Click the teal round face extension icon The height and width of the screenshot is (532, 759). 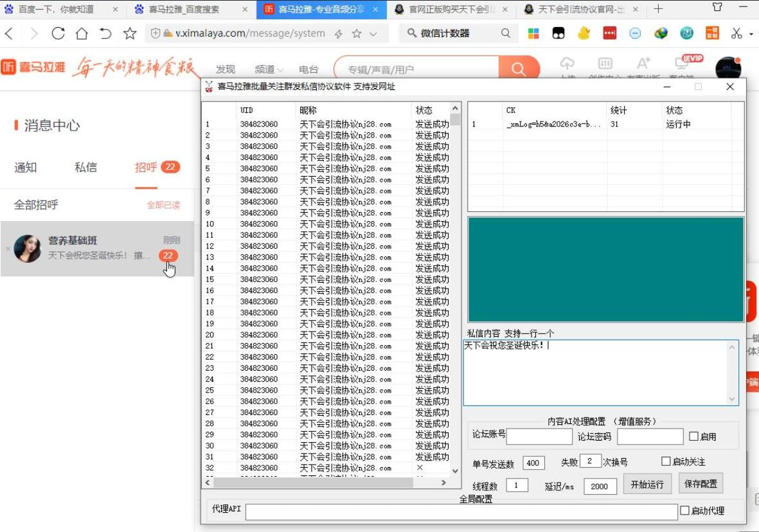click(686, 33)
